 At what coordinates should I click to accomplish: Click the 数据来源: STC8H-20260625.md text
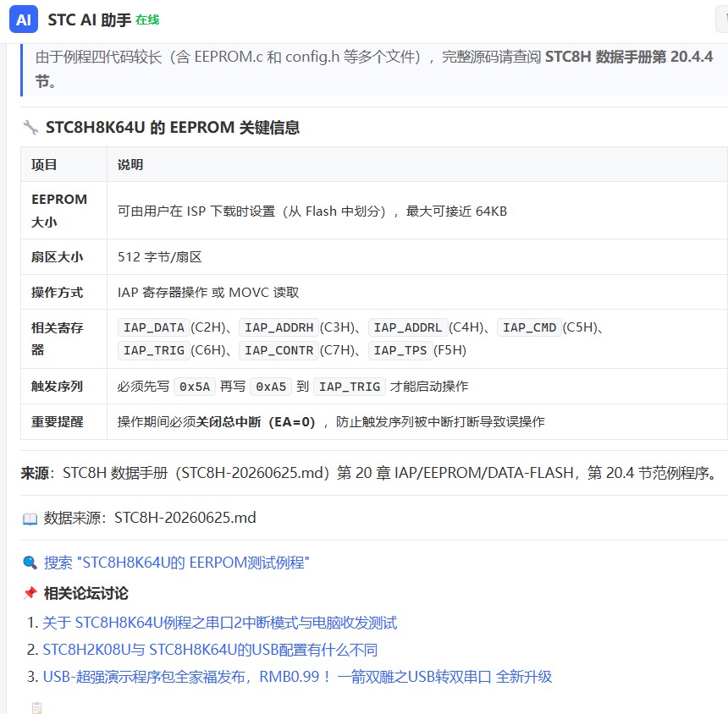click(150, 518)
